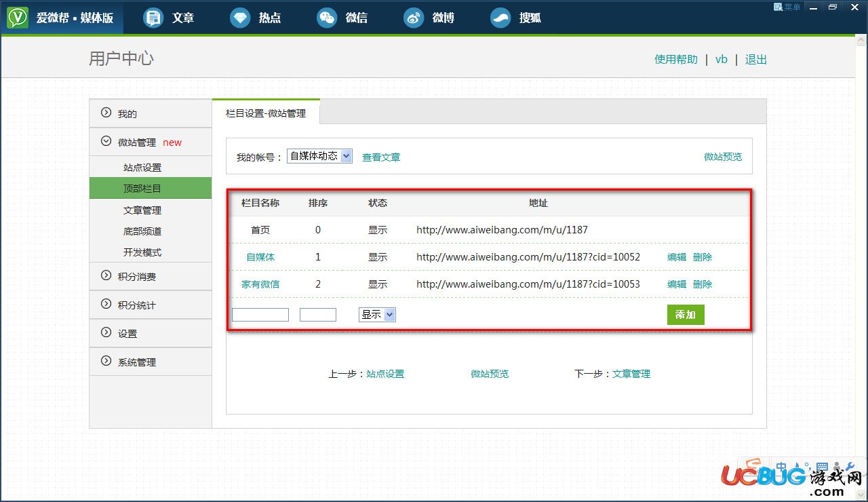The height and width of the screenshot is (502, 868).
Task: Click the URL ending in cid=10052
Action: (528, 257)
